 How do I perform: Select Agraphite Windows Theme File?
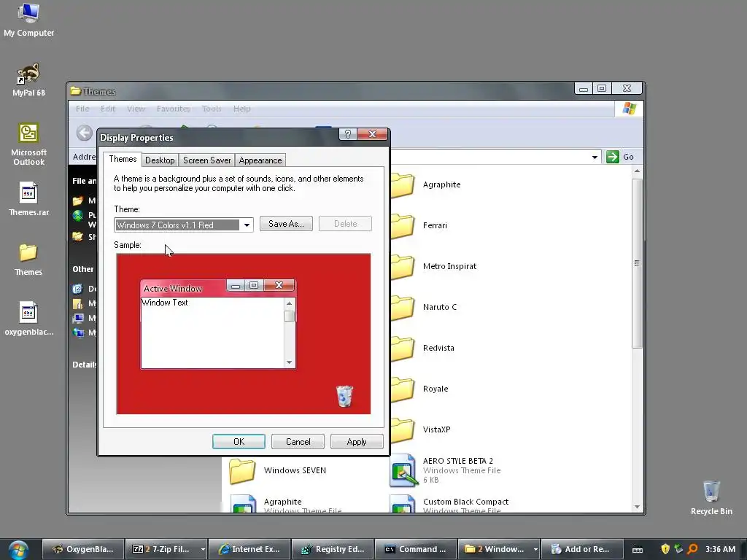(x=286, y=504)
